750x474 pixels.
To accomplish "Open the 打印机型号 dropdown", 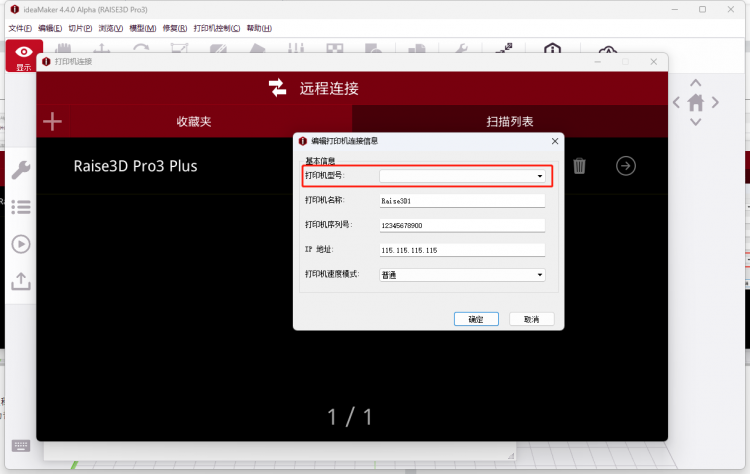I will (x=462, y=176).
